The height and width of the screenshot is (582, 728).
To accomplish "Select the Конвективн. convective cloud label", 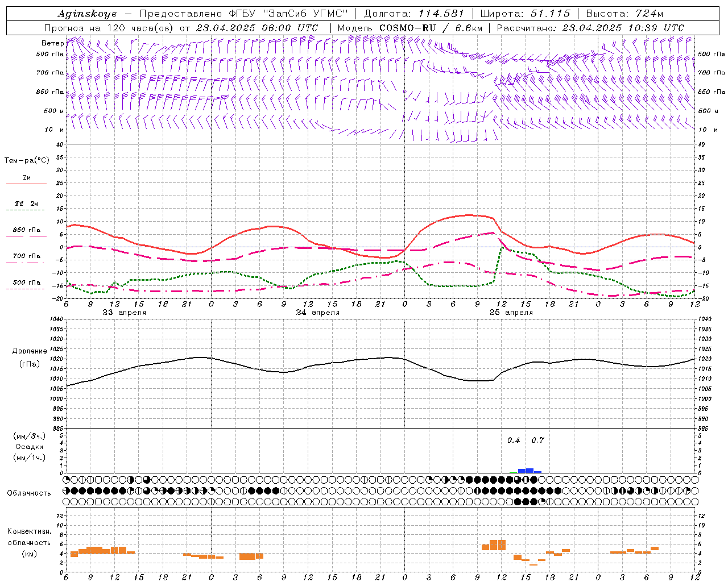I will pos(29,531).
